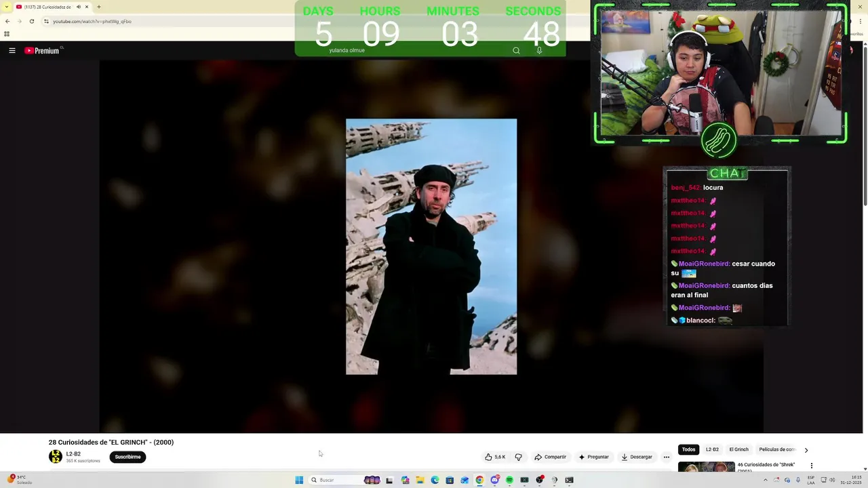Open more actions three-dot menu

click(x=667, y=457)
